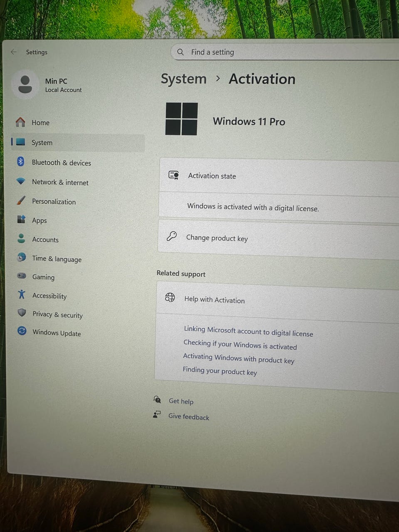The height and width of the screenshot is (532, 399).
Task: Click the Accounts person icon
Action: tap(21, 238)
